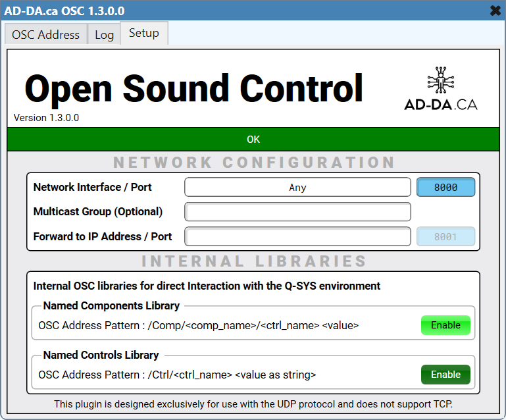Click the UDP protocol notice text

click(253, 404)
